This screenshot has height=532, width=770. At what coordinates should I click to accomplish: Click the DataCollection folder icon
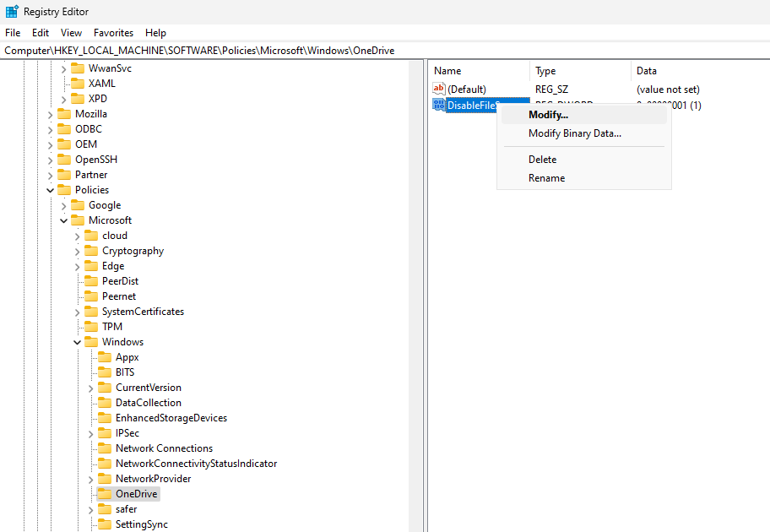[x=105, y=404]
